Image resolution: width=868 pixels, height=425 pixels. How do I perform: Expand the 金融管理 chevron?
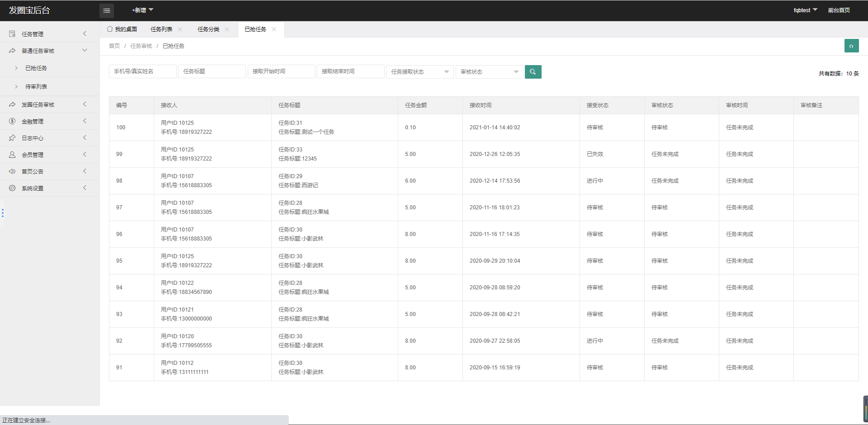(x=85, y=121)
